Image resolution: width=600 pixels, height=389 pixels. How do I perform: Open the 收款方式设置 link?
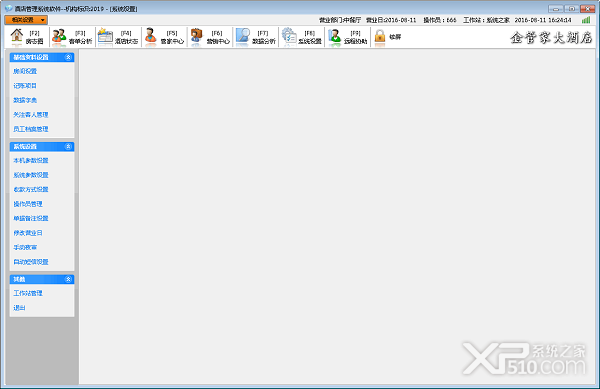pos(31,189)
